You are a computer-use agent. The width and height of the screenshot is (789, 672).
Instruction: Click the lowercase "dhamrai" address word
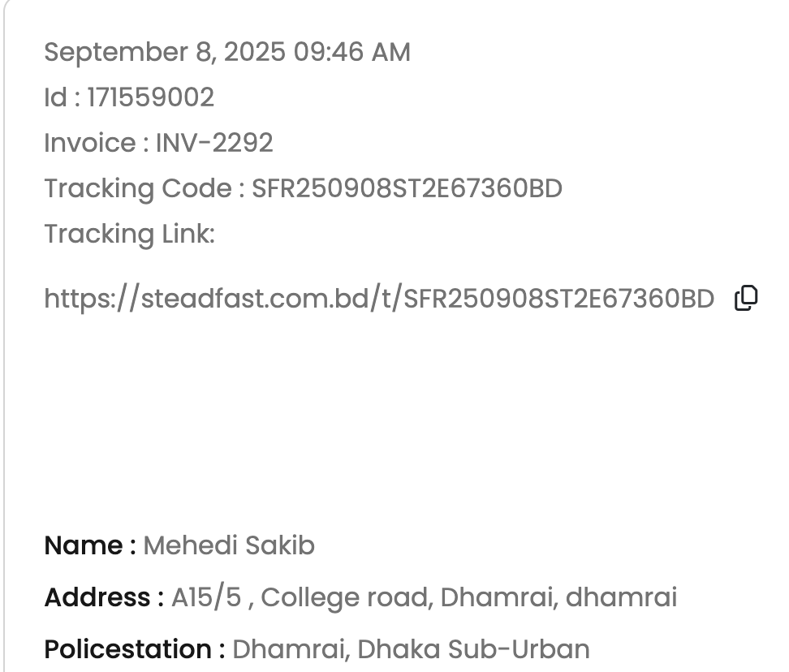pos(621,597)
